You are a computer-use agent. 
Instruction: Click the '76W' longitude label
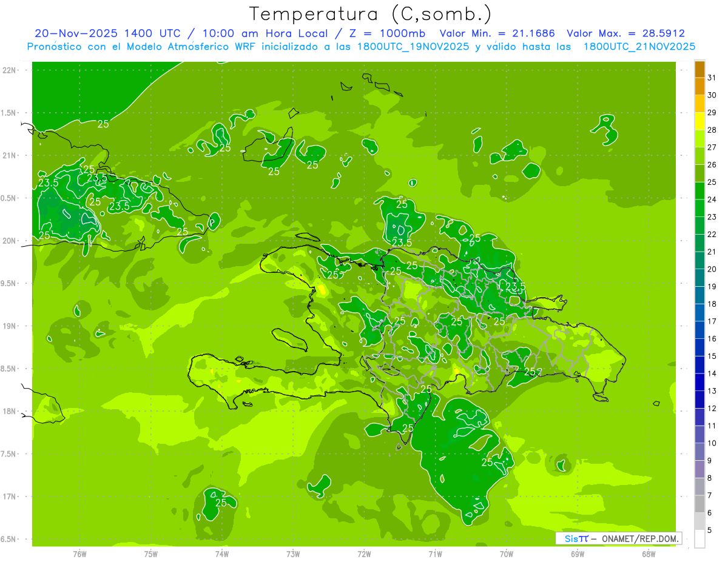coord(79,554)
